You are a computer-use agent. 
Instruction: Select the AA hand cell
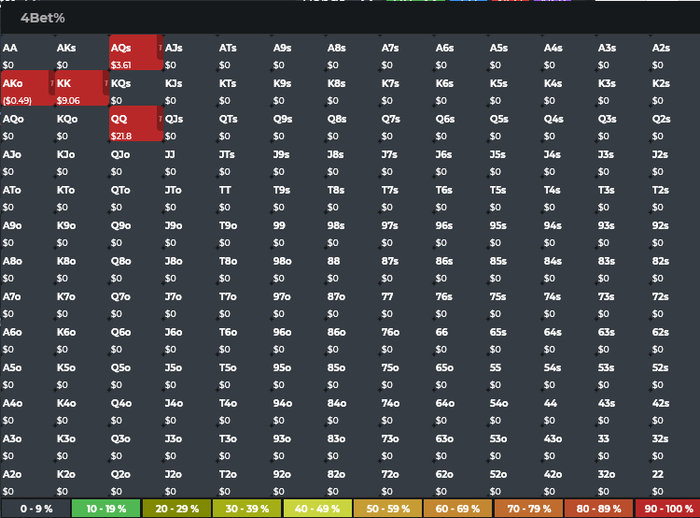(28, 52)
